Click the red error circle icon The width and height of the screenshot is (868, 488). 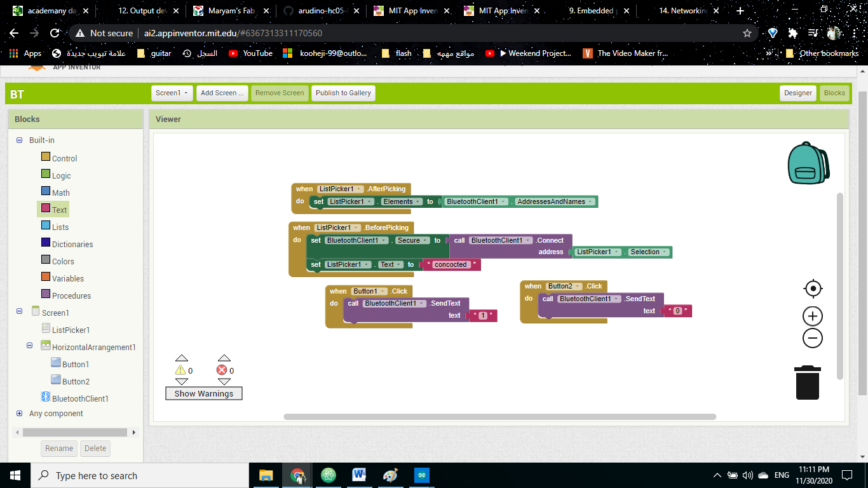(x=222, y=370)
